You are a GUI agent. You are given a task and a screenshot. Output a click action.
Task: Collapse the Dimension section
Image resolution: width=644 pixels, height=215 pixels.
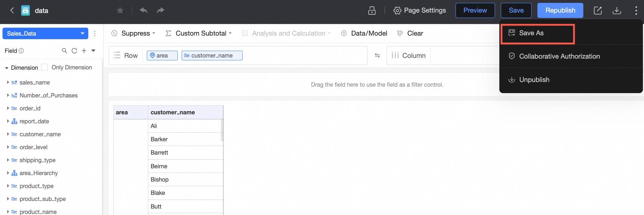click(6, 68)
